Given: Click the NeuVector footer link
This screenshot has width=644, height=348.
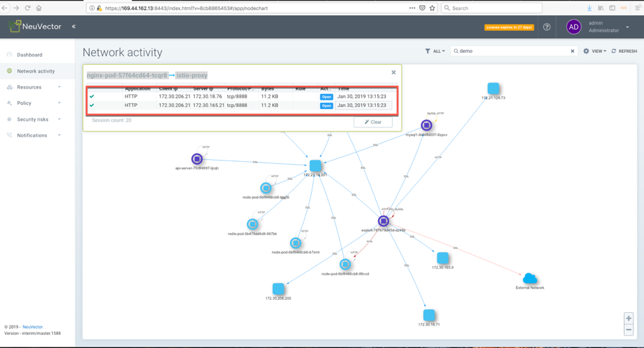Looking at the screenshot, I should [32, 327].
